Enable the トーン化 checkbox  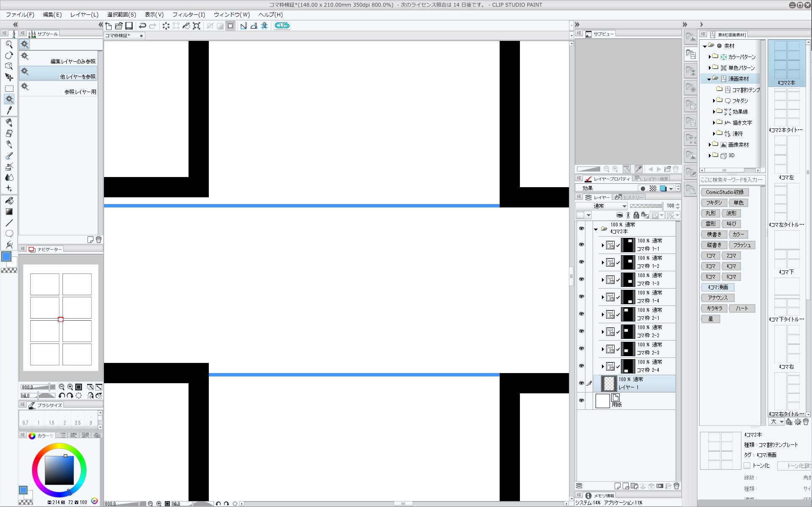tap(747, 465)
